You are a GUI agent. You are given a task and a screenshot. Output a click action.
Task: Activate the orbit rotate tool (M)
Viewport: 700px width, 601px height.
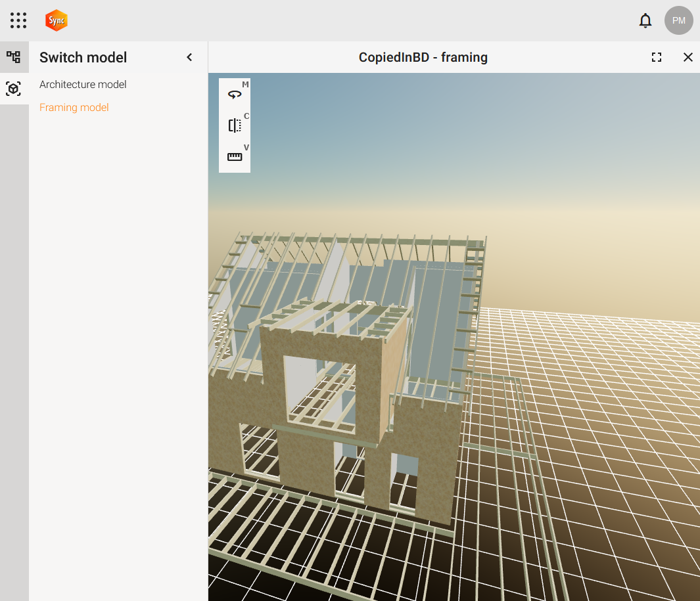click(x=235, y=95)
